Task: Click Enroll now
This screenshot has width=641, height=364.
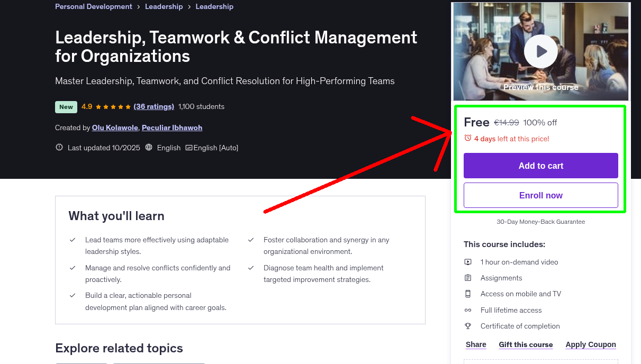Action: 540,195
